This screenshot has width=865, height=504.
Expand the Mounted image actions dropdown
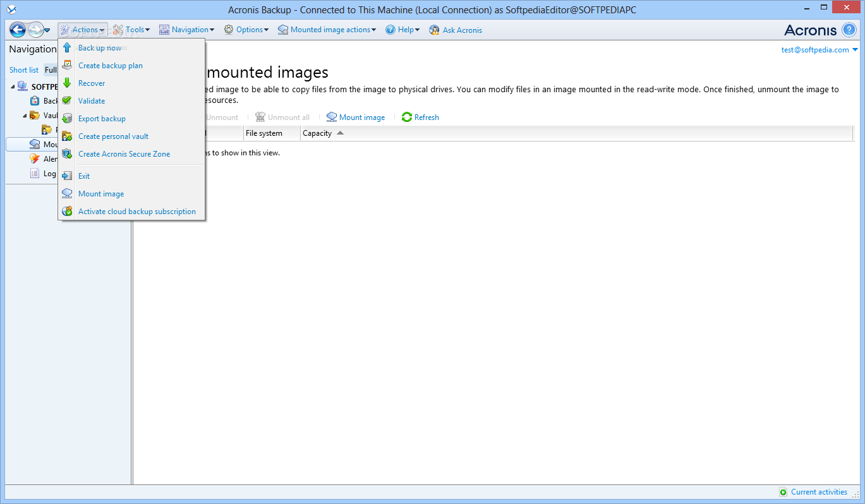click(327, 30)
